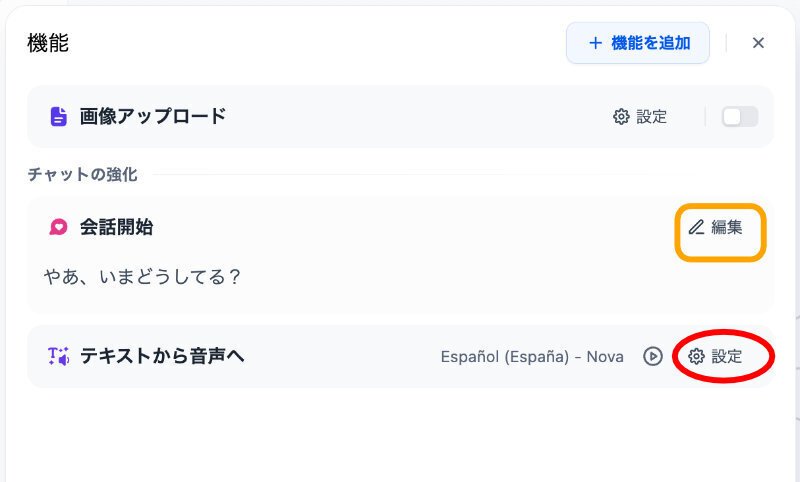This screenshot has width=800, height=482.
Task: Click the 会話開始 title
Action: click(116, 227)
